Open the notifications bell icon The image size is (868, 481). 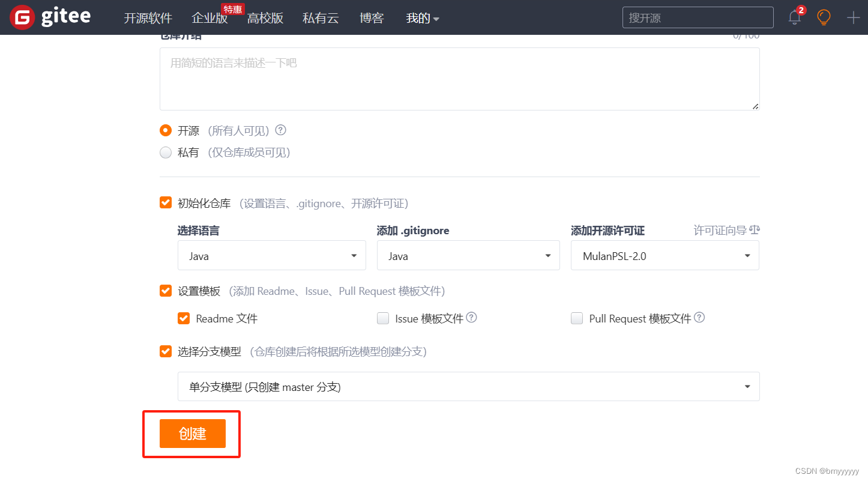click(x=795, y=17)
